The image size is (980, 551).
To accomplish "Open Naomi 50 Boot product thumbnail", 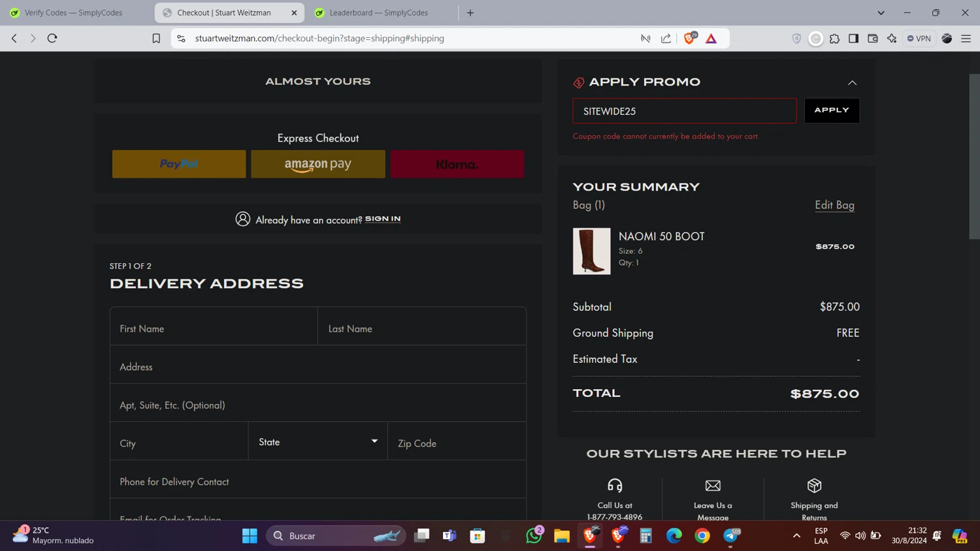I will [591, 251].
